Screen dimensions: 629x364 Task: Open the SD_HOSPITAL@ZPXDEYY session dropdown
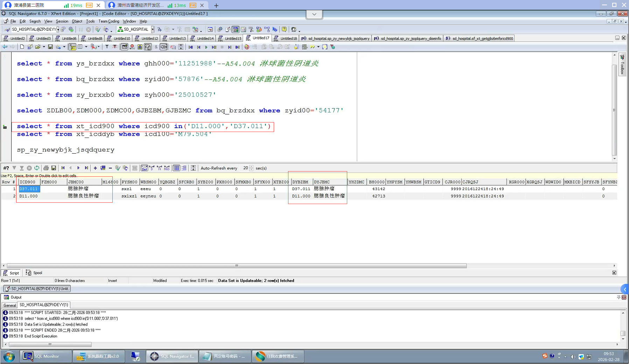pos(58,29)
